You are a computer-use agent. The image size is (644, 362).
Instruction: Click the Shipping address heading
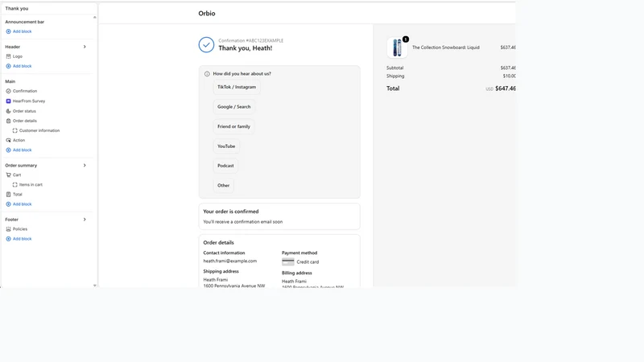[x=221, y=271]
